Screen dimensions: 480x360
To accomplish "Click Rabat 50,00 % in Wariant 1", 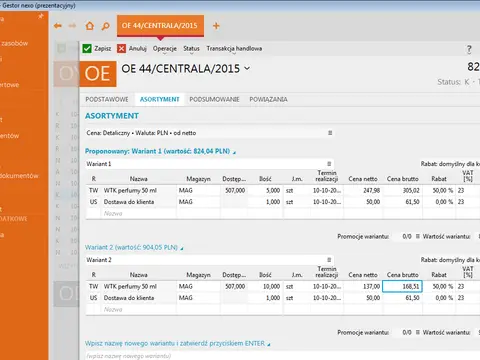I will (x=439, y=190).
